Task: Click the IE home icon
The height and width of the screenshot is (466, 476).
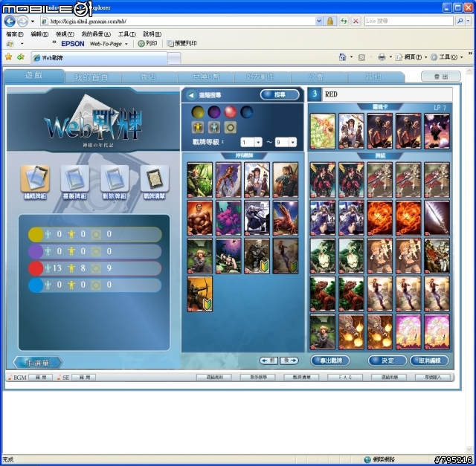Action: (x=342, y=57)
